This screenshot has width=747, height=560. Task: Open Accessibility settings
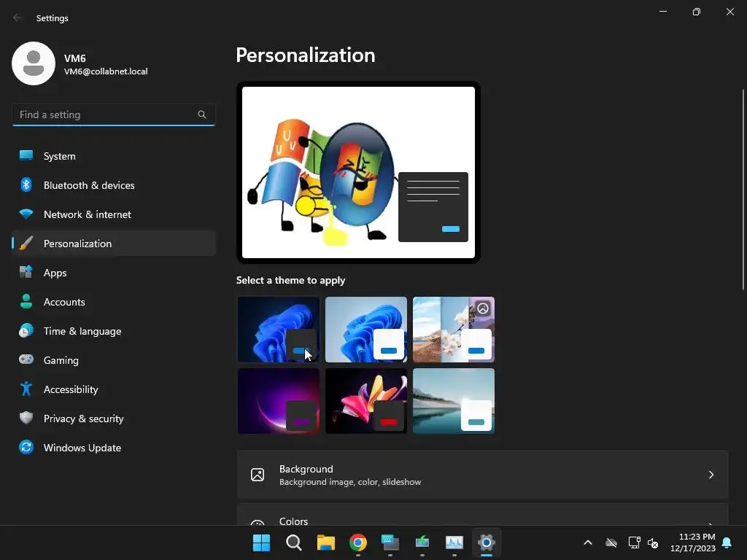tap(114, 389)
